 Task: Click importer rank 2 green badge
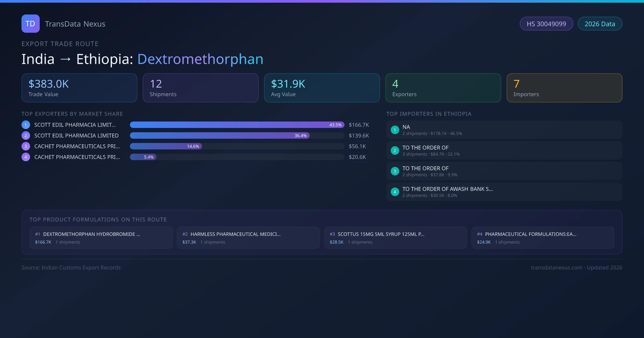pyautogui.click(x=395, y=150)
